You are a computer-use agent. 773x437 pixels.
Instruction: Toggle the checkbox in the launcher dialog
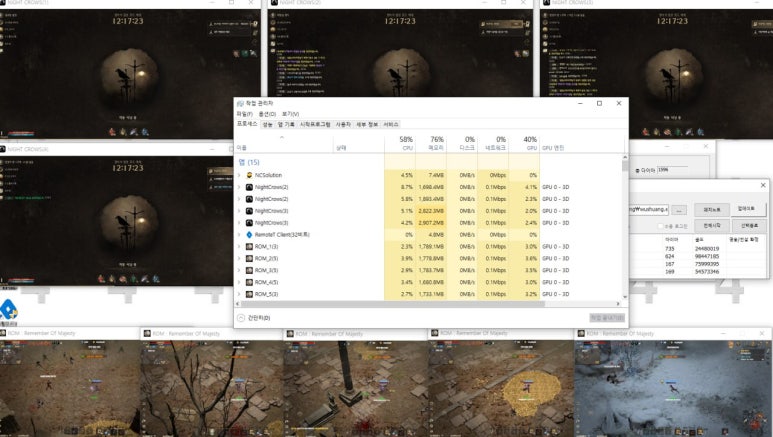pos(661,226)
